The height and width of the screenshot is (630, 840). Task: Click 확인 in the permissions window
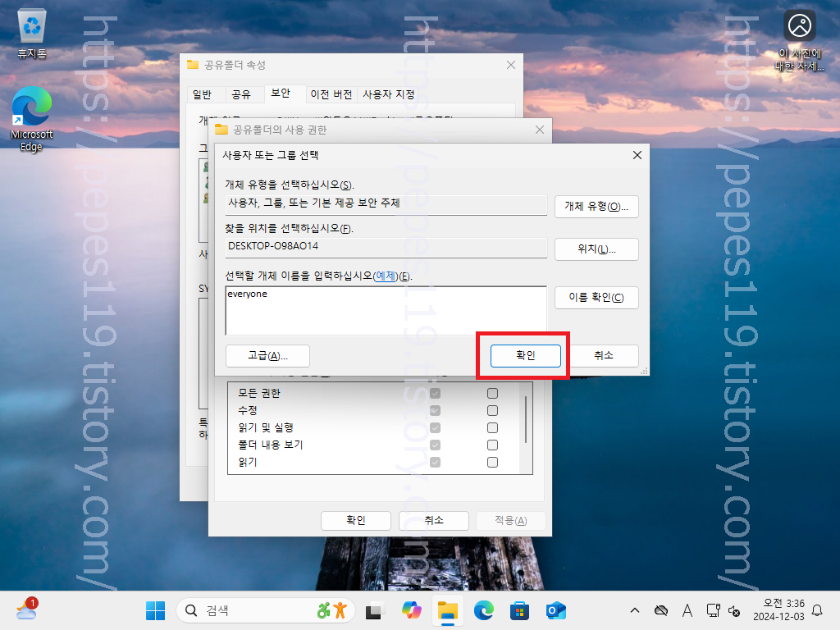356,520
